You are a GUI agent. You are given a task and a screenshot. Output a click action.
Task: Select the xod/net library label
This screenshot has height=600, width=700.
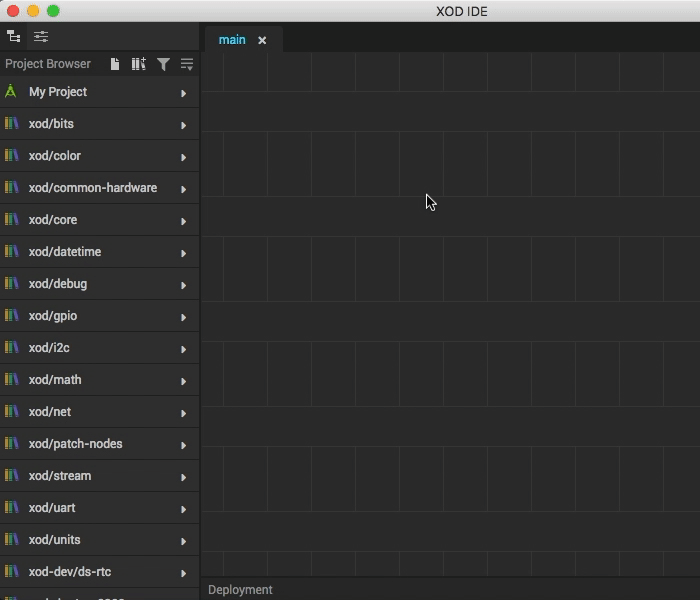pyautogui.click(x=50, y=412)
